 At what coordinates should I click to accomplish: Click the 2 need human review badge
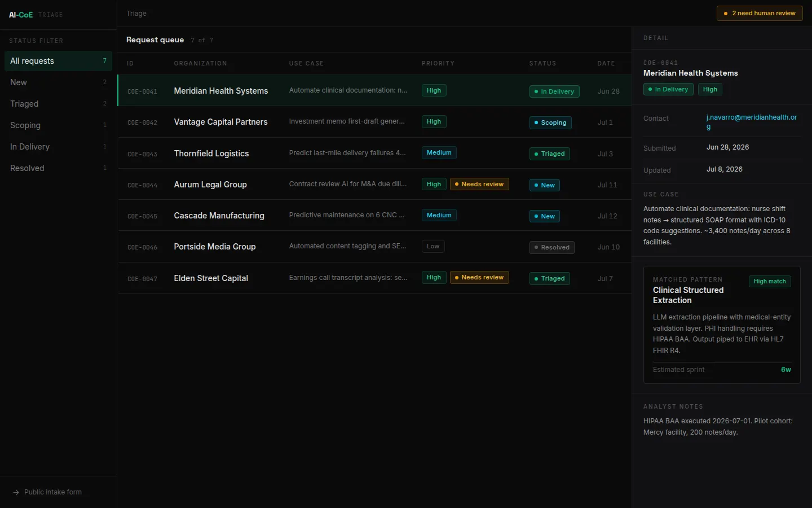tap(760, 13)
